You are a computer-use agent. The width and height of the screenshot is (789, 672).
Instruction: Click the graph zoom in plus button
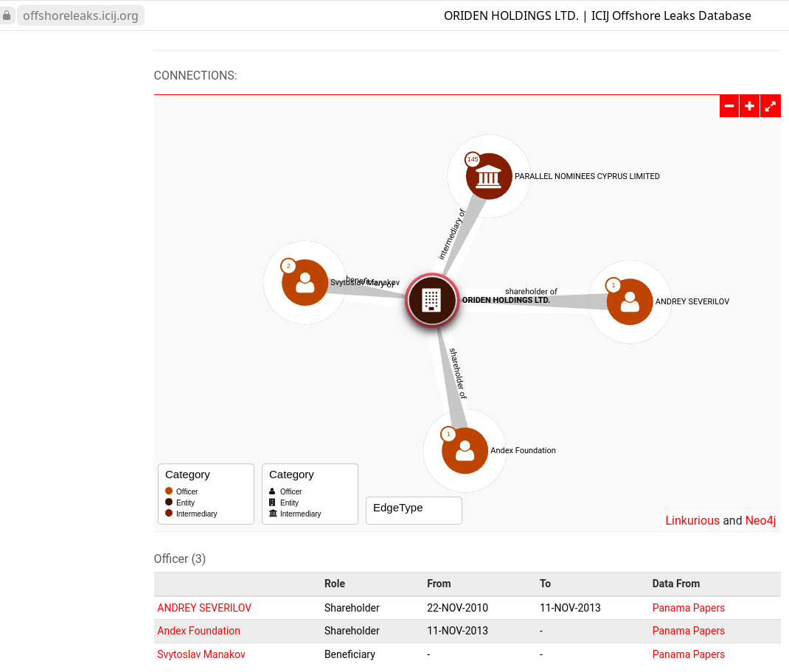749,106
